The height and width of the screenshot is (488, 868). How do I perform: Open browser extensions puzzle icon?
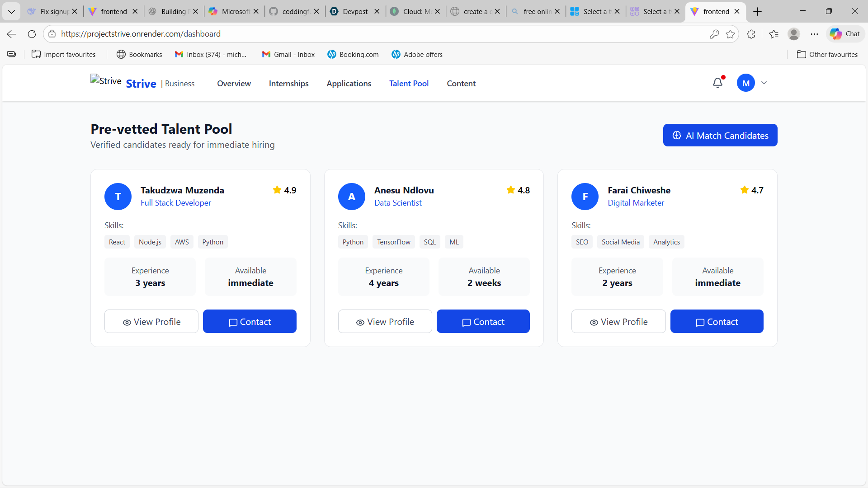point(751,34)
